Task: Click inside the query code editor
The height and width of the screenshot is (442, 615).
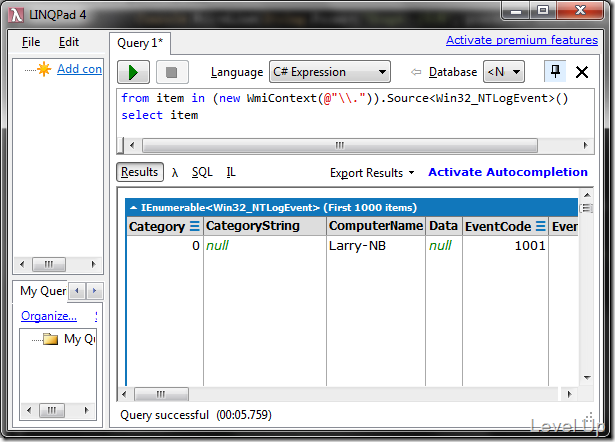Action: [355, 113]
